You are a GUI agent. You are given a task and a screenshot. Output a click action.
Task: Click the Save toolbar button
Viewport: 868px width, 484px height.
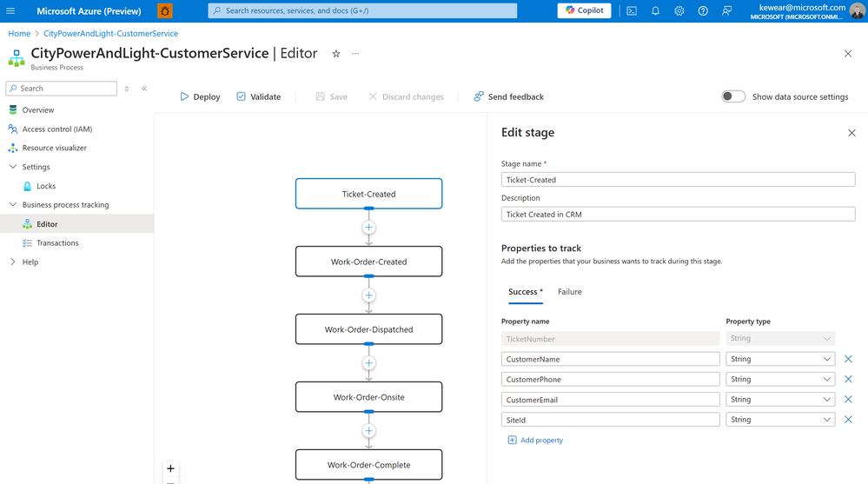332,97
